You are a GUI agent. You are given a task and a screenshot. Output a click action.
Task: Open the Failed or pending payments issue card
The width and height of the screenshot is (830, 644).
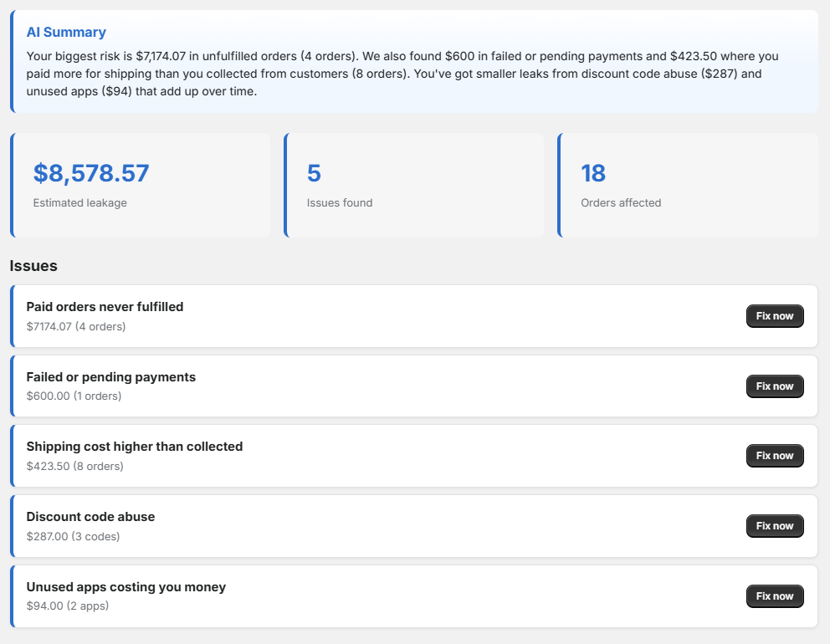414,386
